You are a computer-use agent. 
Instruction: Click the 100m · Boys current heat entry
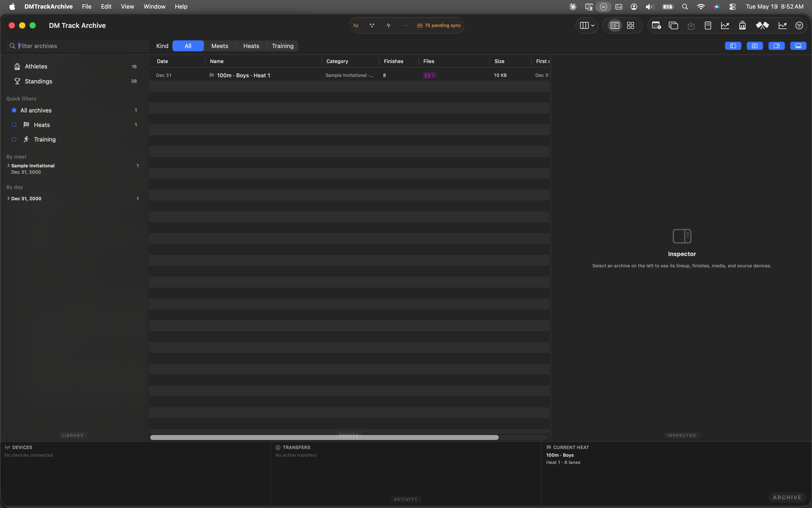click(x=560, y=455)
